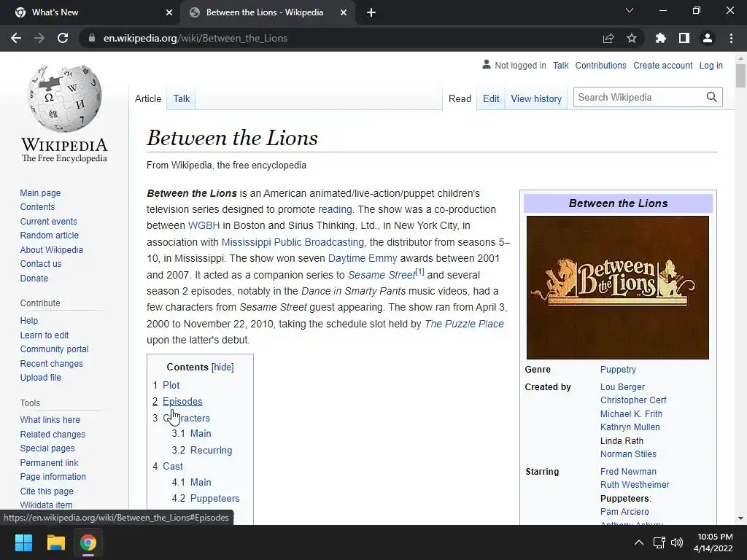Open the View history tab

536,98
